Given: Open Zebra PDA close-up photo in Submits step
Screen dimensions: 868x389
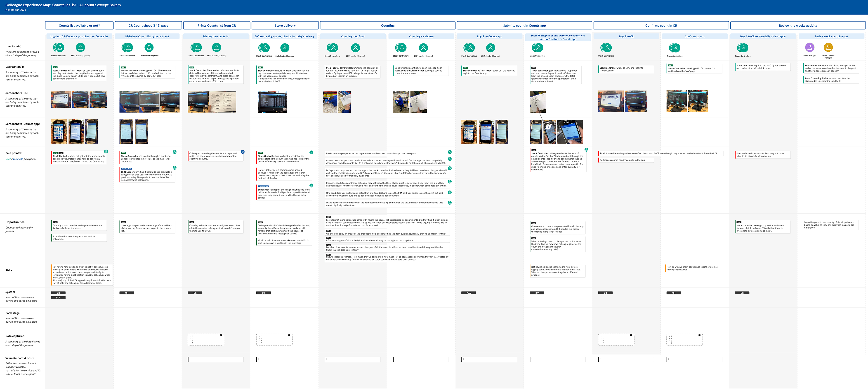Looking at the screenshot, I should click(x=570, y=132).
